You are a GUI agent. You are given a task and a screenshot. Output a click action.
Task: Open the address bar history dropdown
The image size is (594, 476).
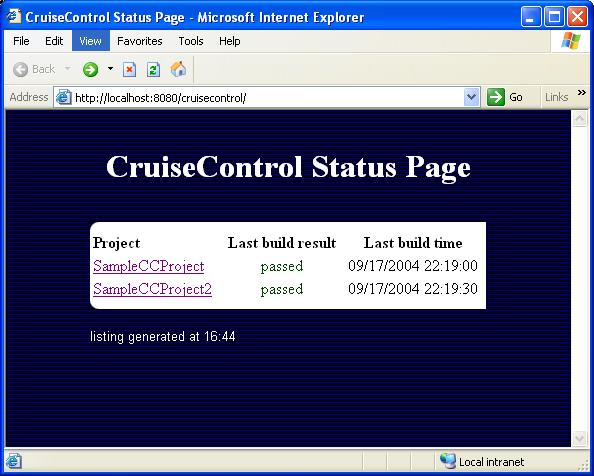point(472,97)
